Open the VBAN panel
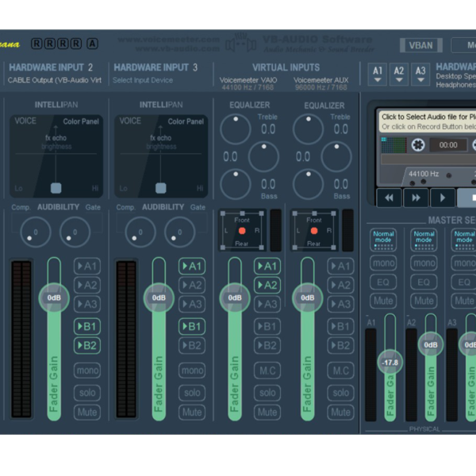This screenshot has width=476, height=476. pyautogui.click(x=420, y=45)
